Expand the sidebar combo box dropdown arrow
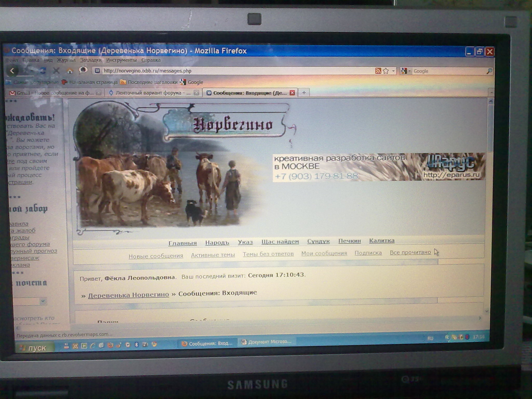This screenshot has height=399, width=532. [x=43, y=301]
